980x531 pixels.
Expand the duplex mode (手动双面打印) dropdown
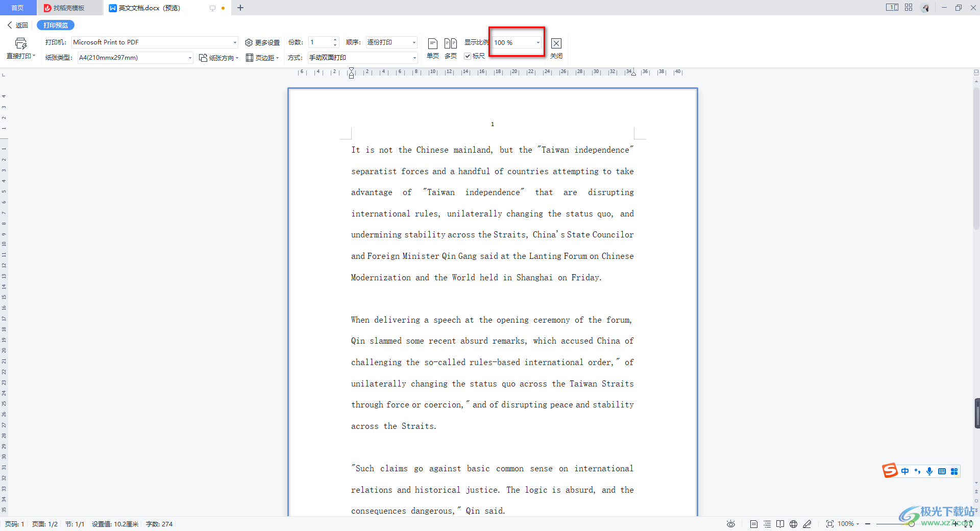click(414, 58)
